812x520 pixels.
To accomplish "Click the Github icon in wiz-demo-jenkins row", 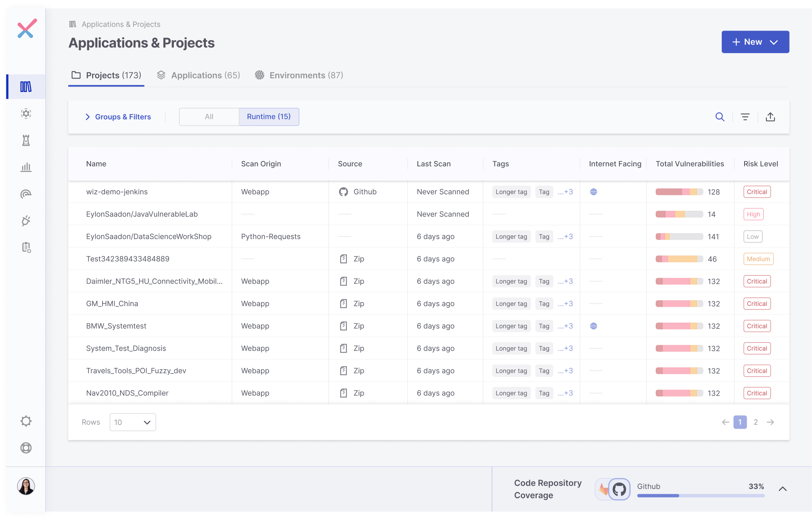I will (344, 192).
